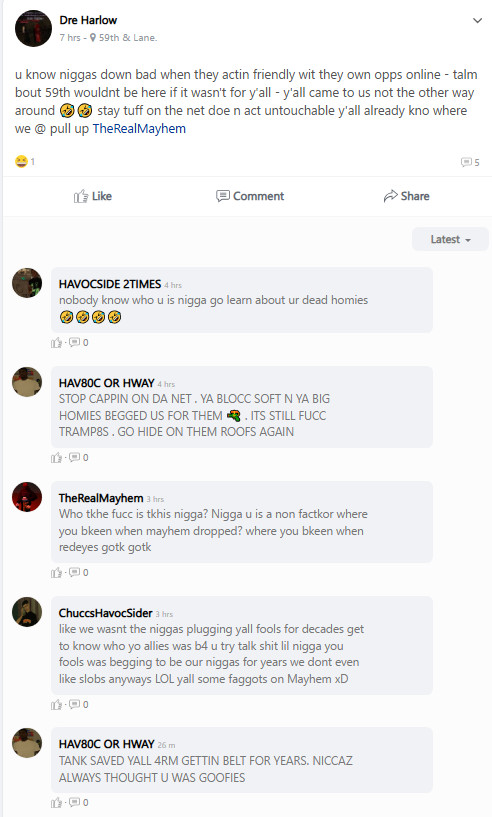Click TheRealMayhem's red avatar
Screen dimensions: 492x817
(27, 497)
